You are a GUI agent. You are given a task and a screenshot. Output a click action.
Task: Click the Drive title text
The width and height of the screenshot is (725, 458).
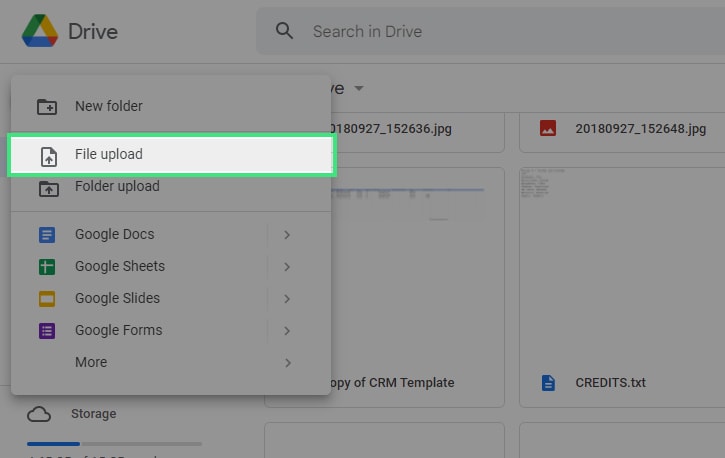pyautogui.click(x=93, y=31)
